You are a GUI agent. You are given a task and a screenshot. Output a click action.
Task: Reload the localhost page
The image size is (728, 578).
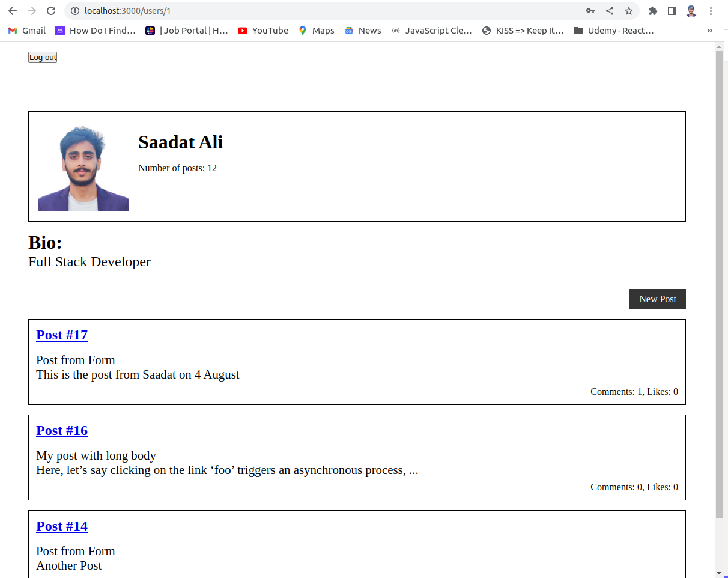click(50, 11)
